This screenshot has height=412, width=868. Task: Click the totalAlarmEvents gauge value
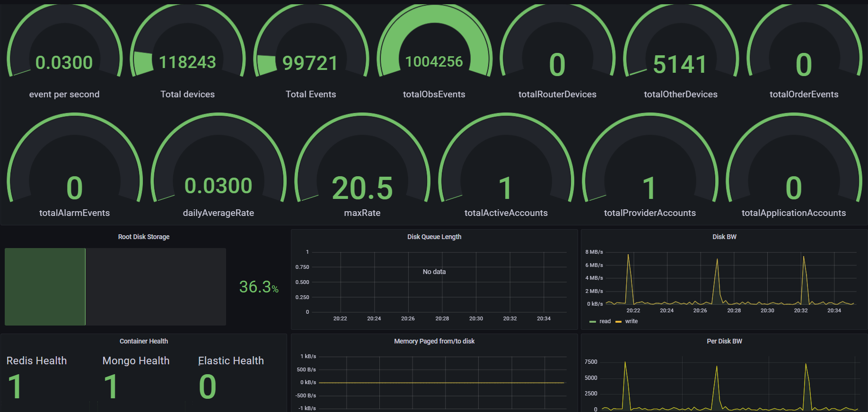pyautogui.click(x=75, y=188)
